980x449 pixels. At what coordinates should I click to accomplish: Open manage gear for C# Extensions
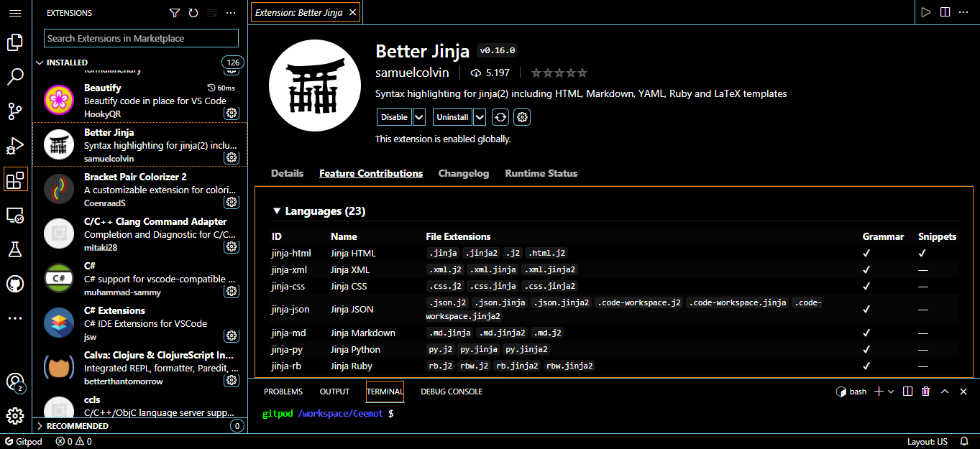coord(232,336)
